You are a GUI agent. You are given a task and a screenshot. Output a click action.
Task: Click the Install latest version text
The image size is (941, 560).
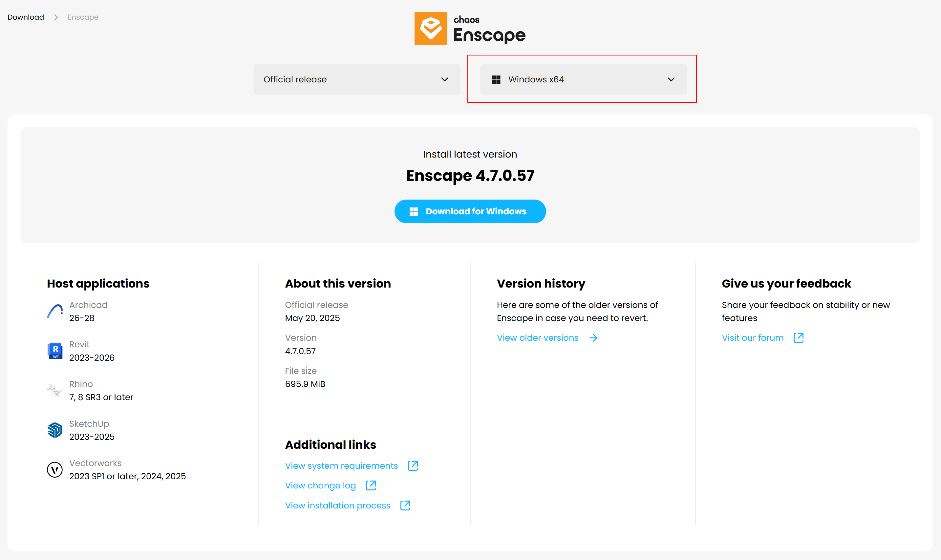point(470,154)
